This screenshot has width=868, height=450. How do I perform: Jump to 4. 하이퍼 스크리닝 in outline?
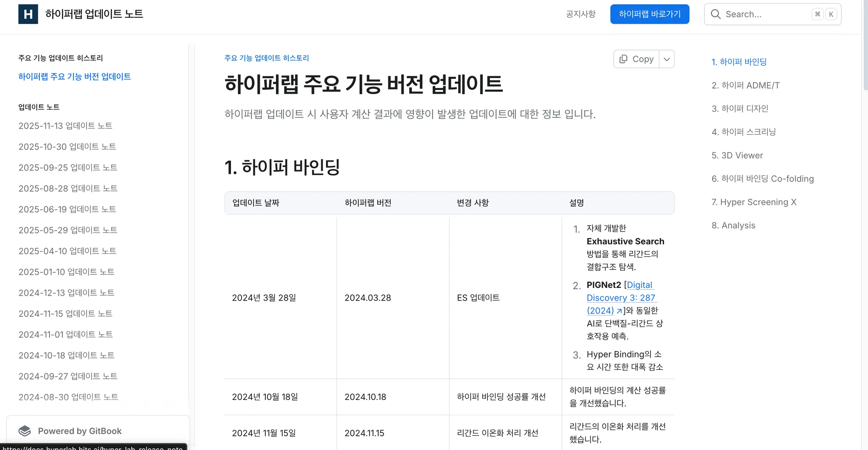tap(743, 132)
